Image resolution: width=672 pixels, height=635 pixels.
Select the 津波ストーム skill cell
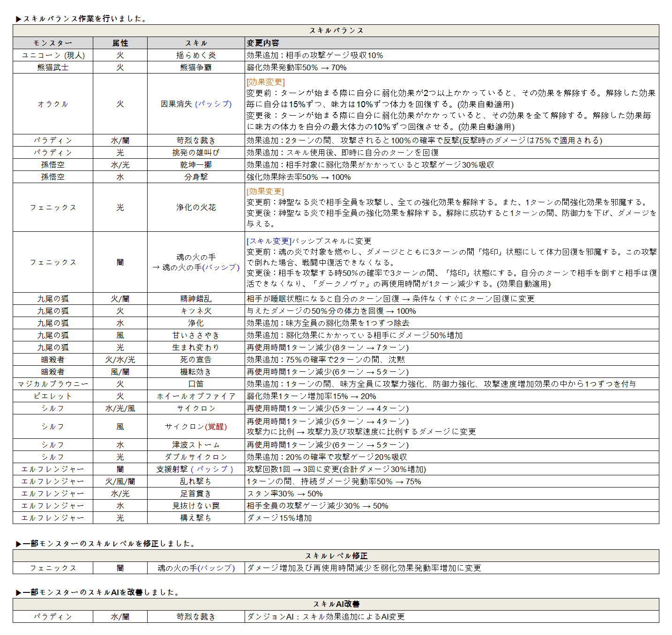coord(196,445)
